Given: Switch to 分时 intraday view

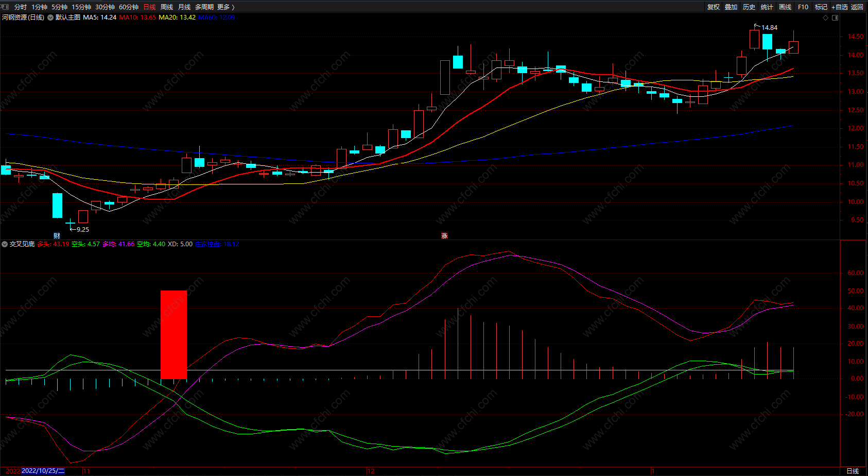Looking at the screenshot, I should click(x=21, y=7).
